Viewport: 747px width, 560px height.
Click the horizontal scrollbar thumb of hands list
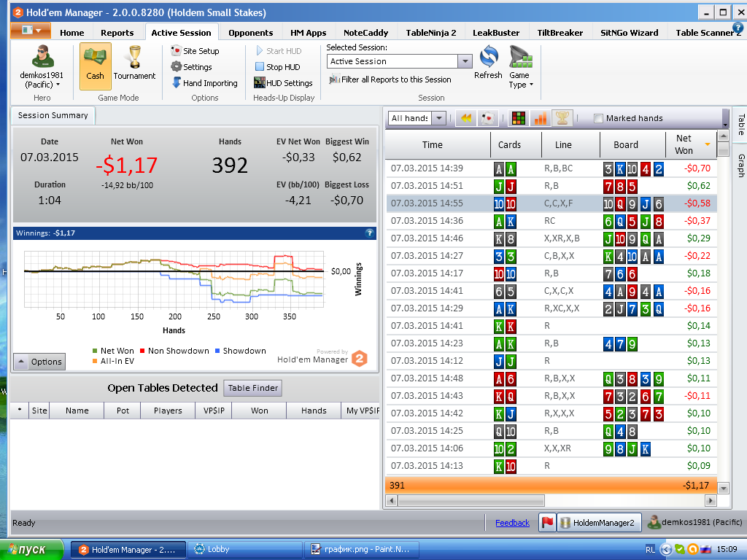point(471,500)
